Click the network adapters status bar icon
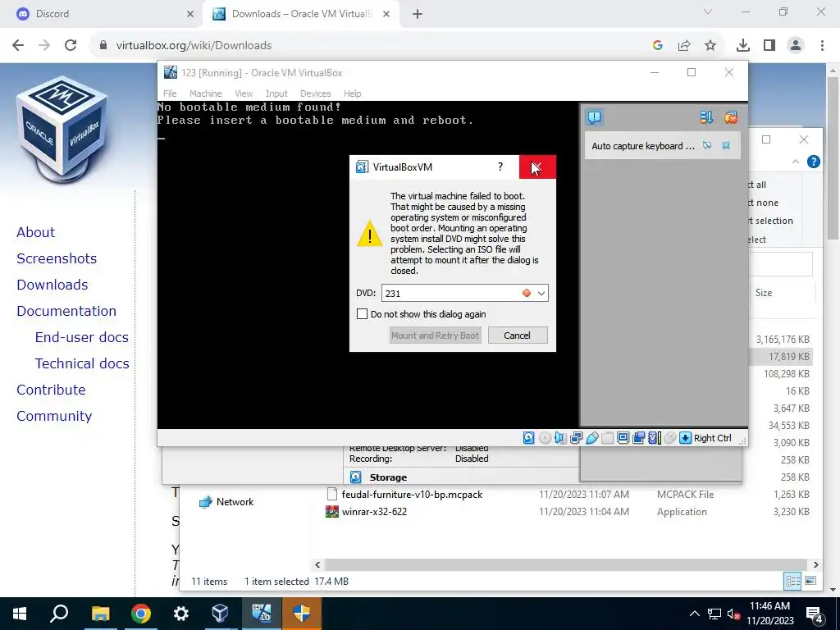This screenshot has width=840, height=630. coord(577,438)
